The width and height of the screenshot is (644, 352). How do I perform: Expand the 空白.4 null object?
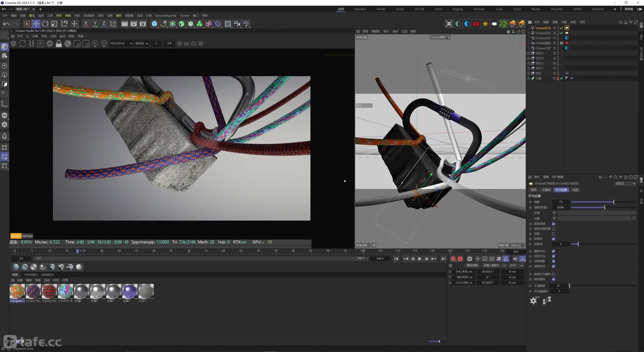tap(529, 58)
